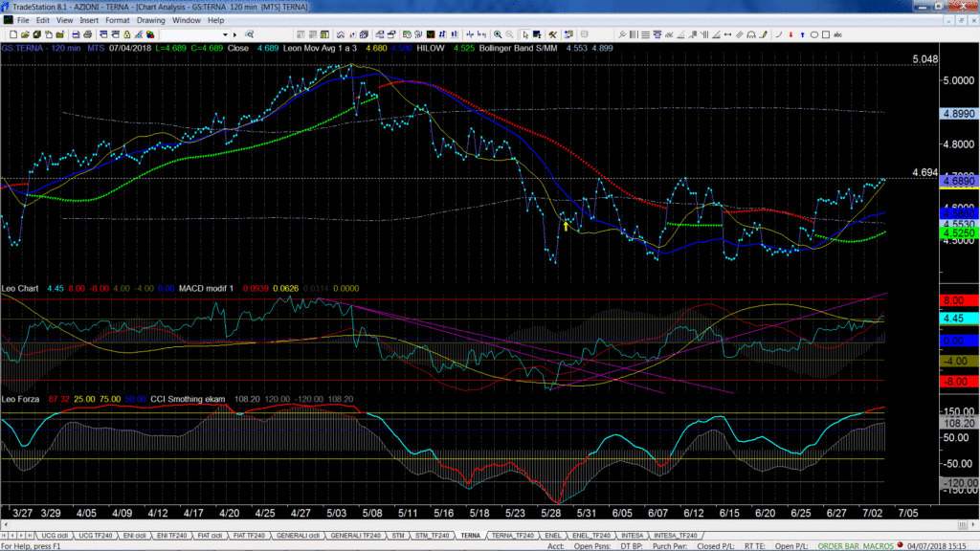
Task: Click the dark green chart window icon
Action: (431, 35)
